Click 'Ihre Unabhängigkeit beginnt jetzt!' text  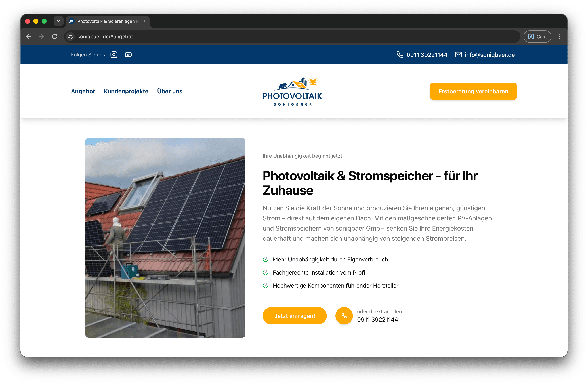pyautogui.click(x=303, y=156)
